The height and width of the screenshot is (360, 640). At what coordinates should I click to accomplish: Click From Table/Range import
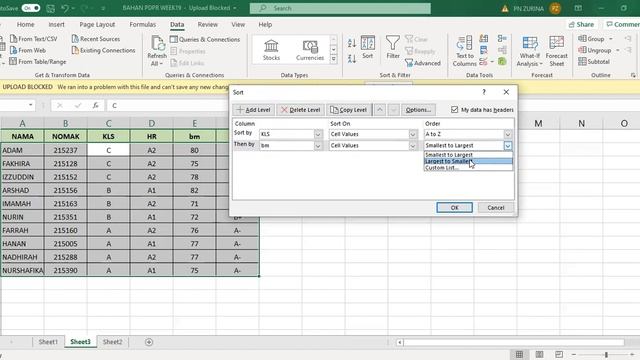coord(38,62)
